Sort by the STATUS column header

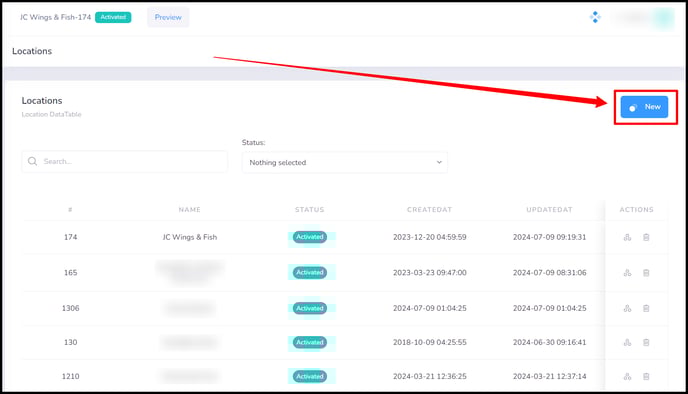[309, 210]
